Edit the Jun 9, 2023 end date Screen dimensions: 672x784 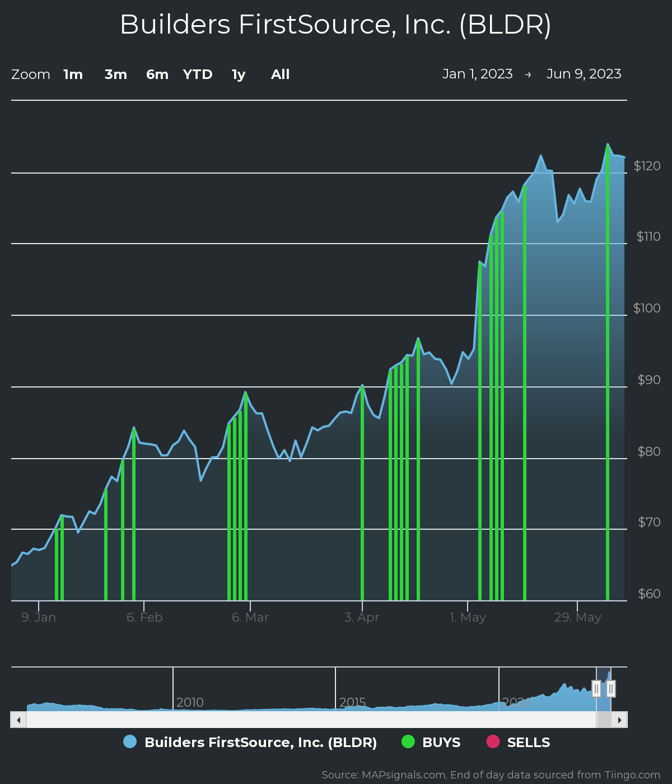click(584, 74)
